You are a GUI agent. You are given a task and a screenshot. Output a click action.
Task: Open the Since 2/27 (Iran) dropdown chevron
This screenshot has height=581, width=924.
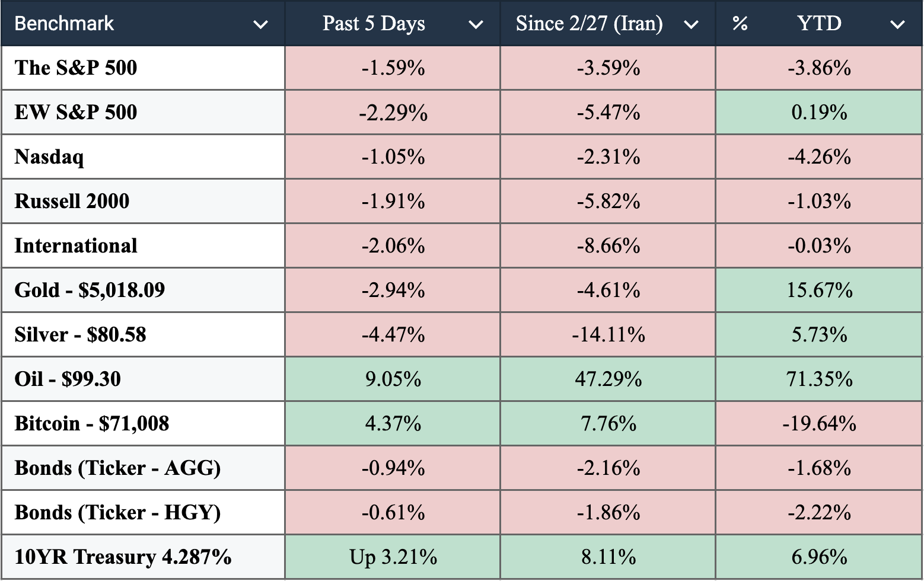691,24
